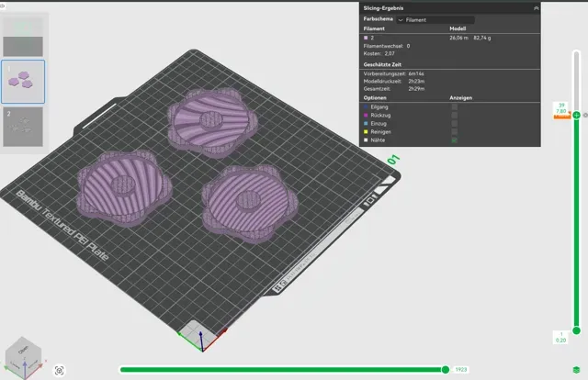This screenshot has width=588, height=380.
Task: Click the yellow Reinigen color swatch
Action: click(x=366, y=131)
